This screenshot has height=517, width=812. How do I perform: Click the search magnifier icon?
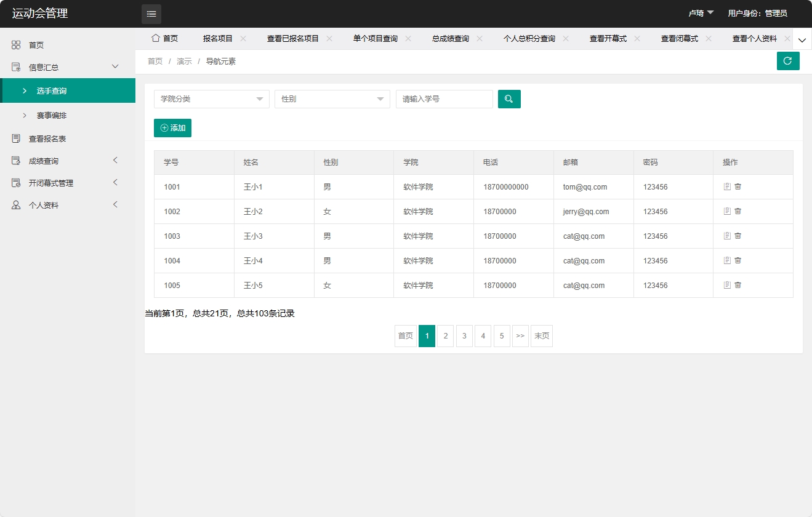click(509, 98)
